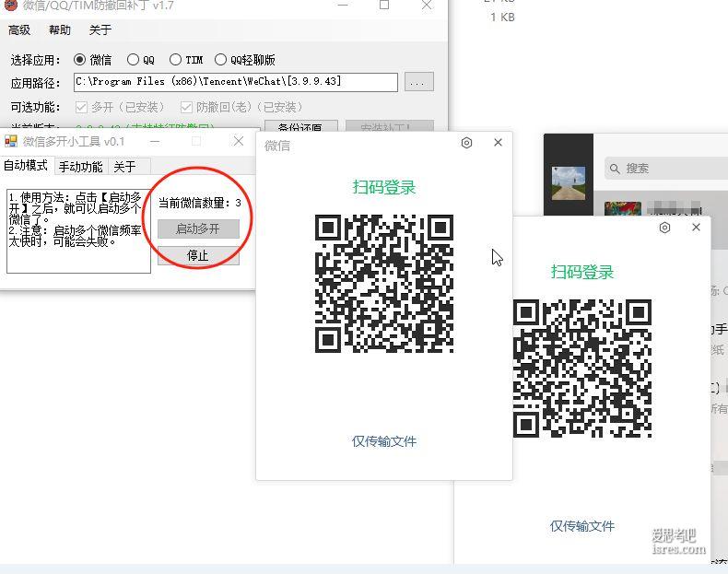Image resolution: width=728 pixels, height=574 pixels.
Task: Maximize the anti-recall patch window
Action: click(x=384, y=6)
